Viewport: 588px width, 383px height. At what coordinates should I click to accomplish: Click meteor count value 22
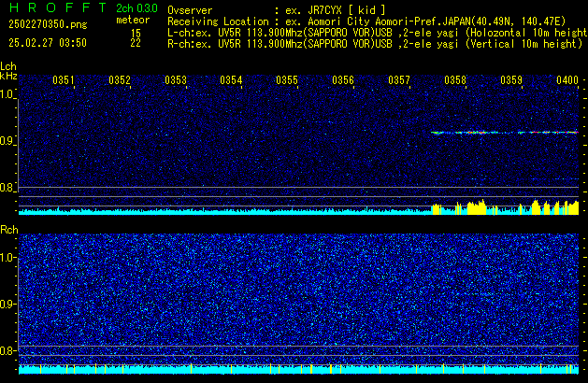136,43
